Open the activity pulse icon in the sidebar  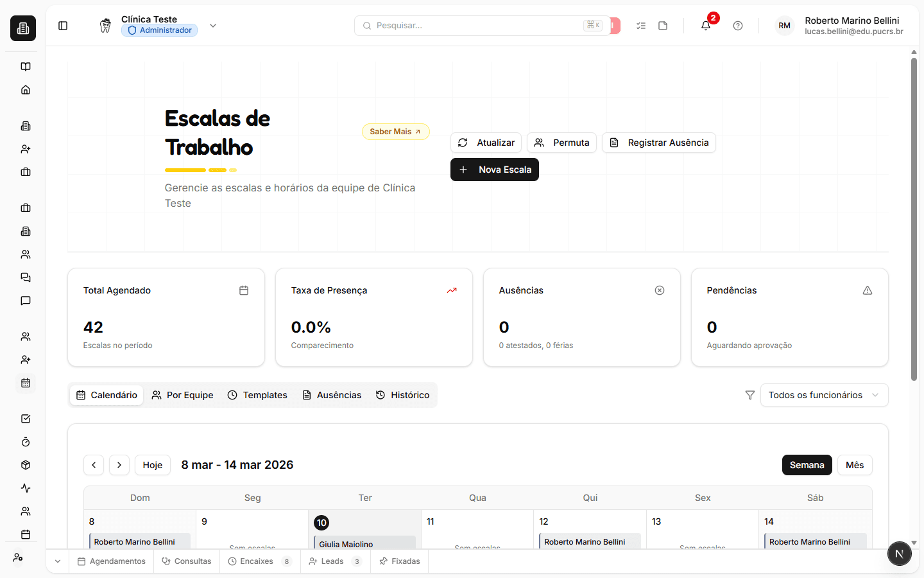click(x=25, y=488)
